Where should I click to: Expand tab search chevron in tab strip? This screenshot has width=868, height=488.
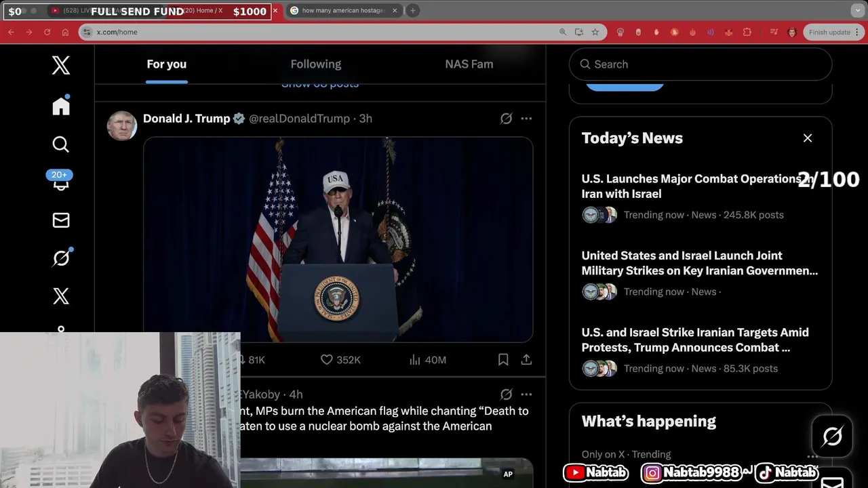(x=858, y=10)
